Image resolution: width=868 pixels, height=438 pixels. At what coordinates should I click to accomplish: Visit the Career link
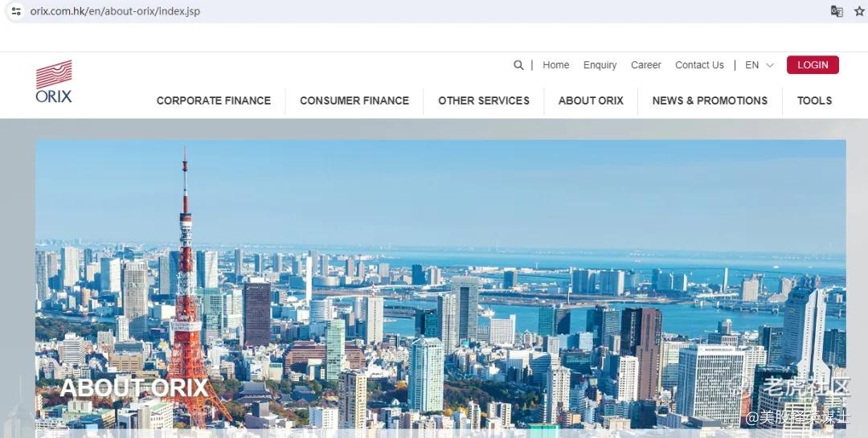tap(646, 65)
